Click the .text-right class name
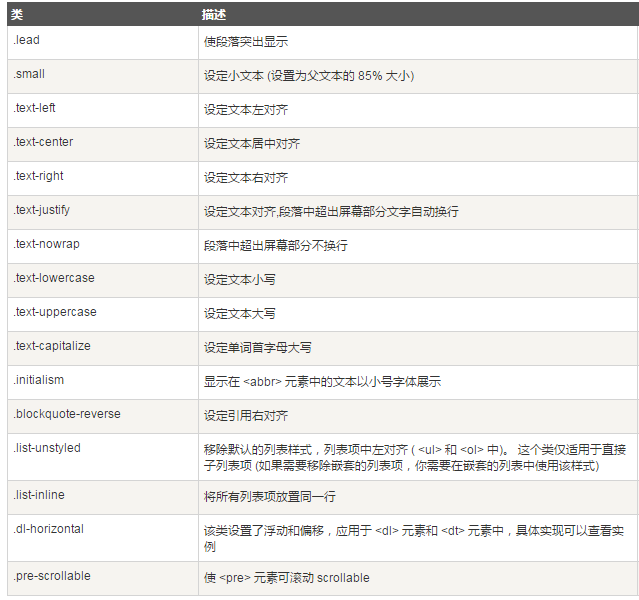This screenshot has height=600, width=639. coord(38,176)
